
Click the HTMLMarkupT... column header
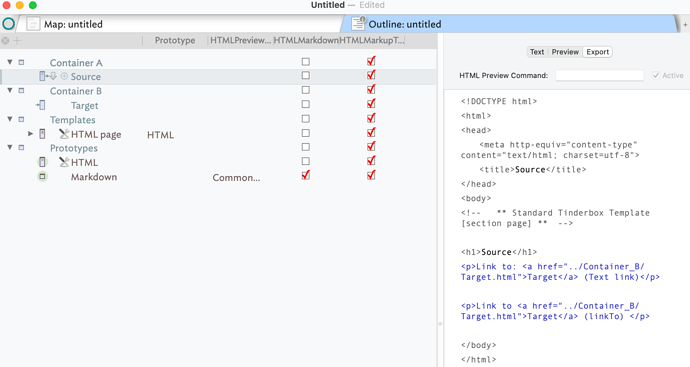pos(371,40)
